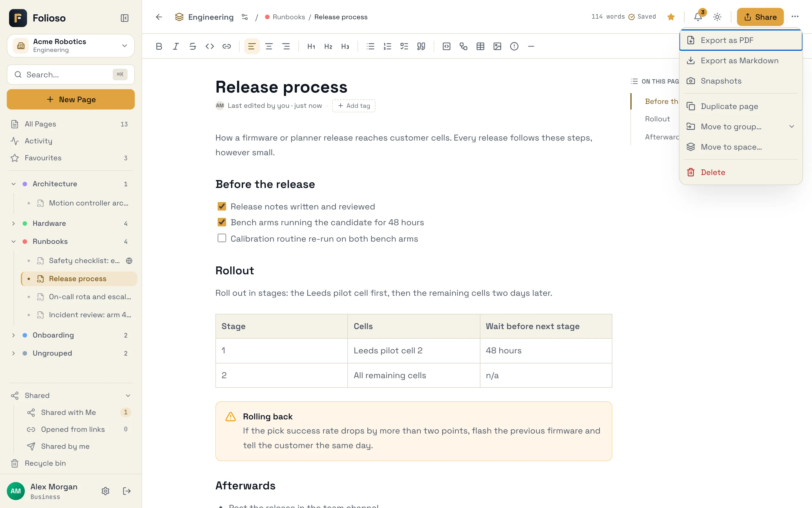This screenshot has width=812, height=508.
Task: Expand the Hardware group
Action: (x=14, y=224)
